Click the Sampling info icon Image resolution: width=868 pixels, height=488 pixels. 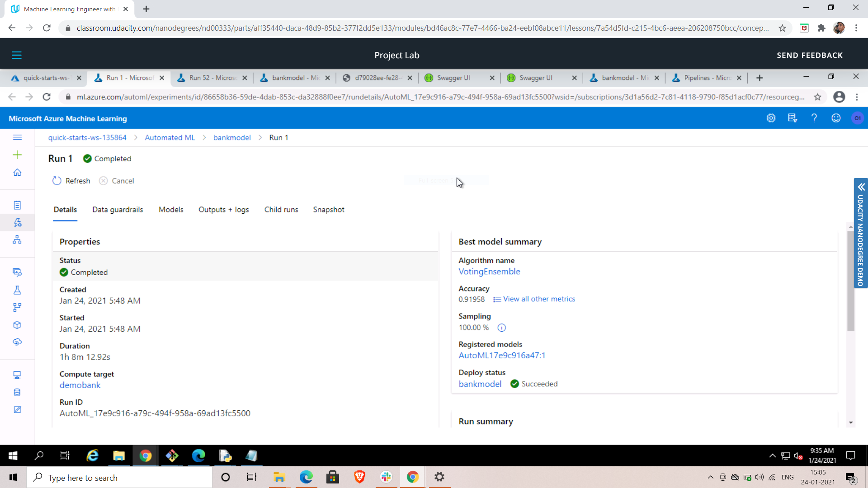click(x=501, y=328)
